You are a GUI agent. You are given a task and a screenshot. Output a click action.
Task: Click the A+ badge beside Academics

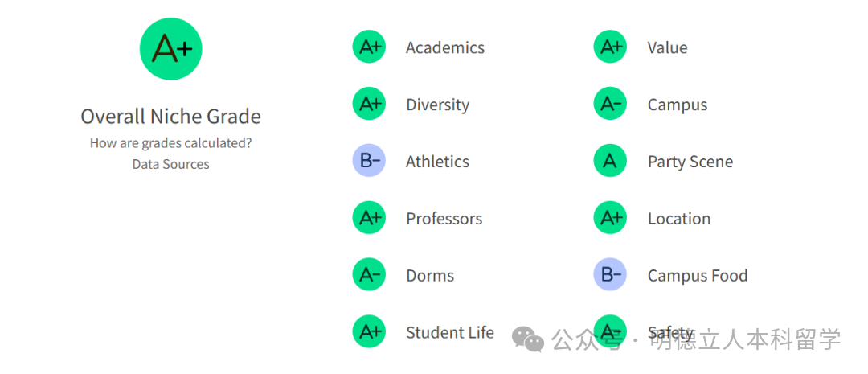tap(369, 47)
